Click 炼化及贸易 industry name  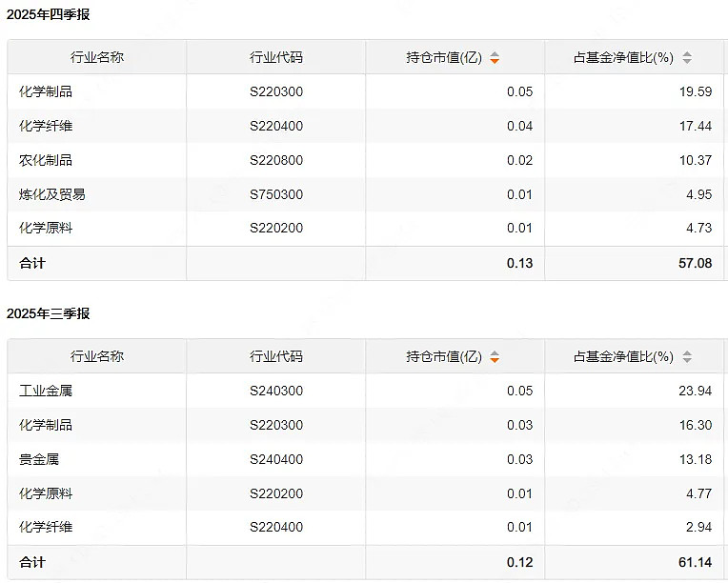(x=52, y=194)
